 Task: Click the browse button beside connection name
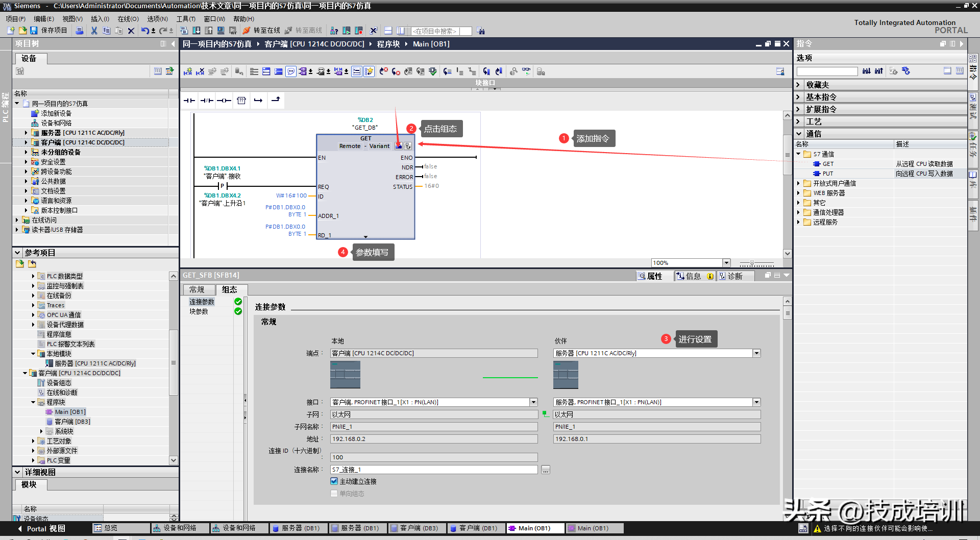click(546, 470)
